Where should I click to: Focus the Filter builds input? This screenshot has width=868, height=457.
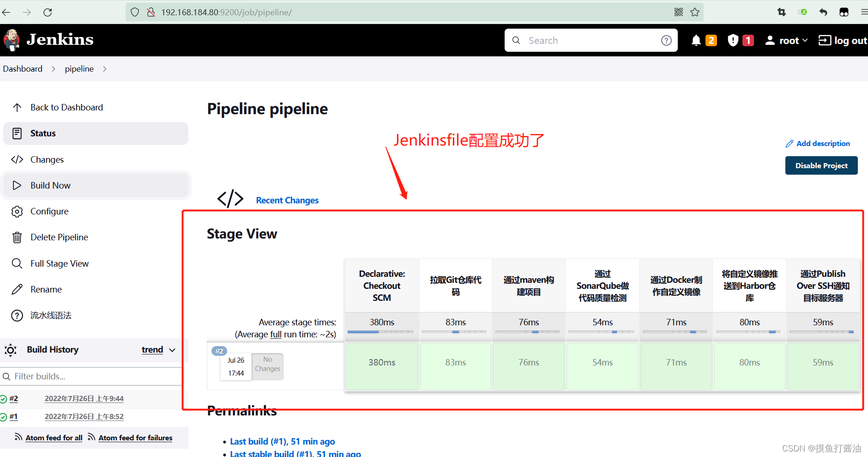pos(91,377)
